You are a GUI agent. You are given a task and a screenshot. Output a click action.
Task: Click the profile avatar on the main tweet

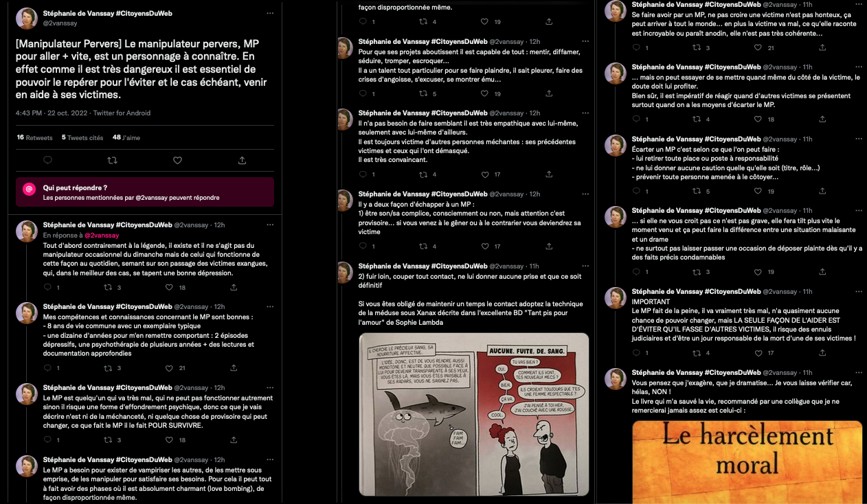(x=27, y=19)
